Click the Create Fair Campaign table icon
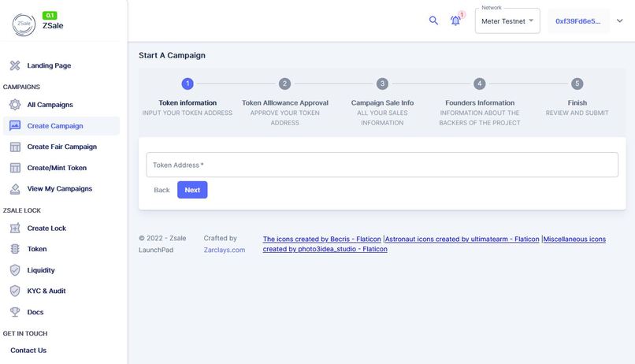 click(x=15, y=147)
